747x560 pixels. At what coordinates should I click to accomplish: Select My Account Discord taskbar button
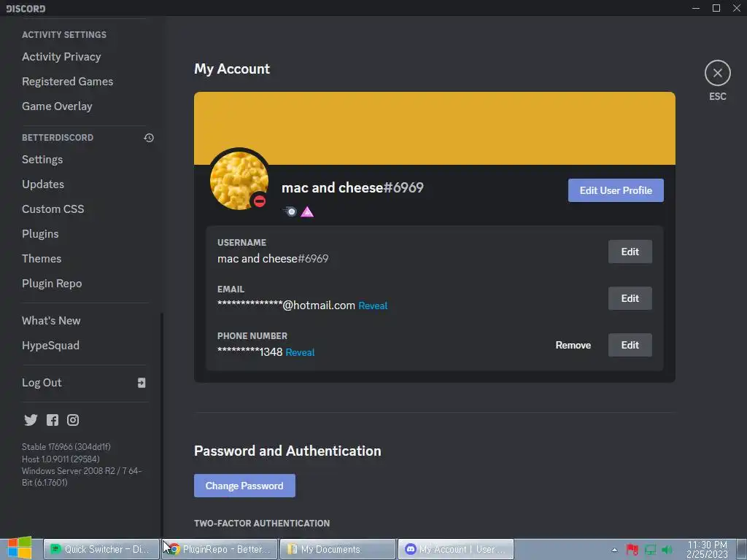point(456,549)
